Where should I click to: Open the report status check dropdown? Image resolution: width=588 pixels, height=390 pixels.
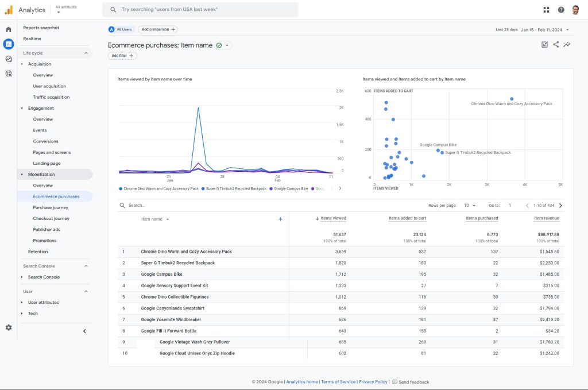tap(223, 45)
